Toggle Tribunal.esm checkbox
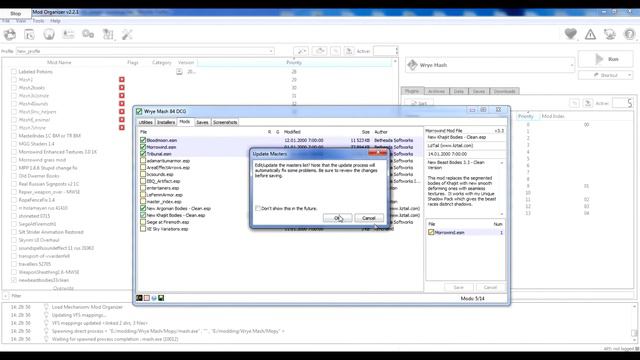This screenshot has width=640, height=360. point(143,154)
